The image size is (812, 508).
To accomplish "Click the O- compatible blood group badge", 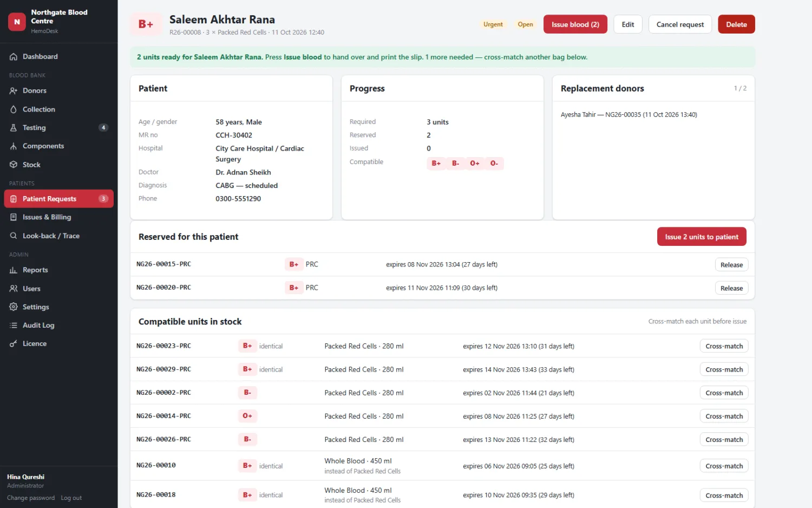I will click(494, 164).
